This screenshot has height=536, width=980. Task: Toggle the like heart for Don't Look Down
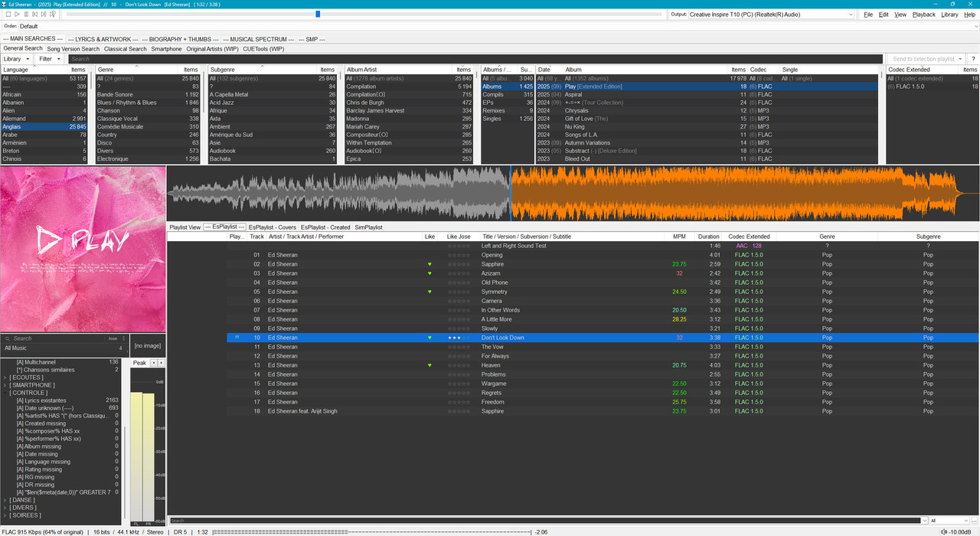[430, 338]
